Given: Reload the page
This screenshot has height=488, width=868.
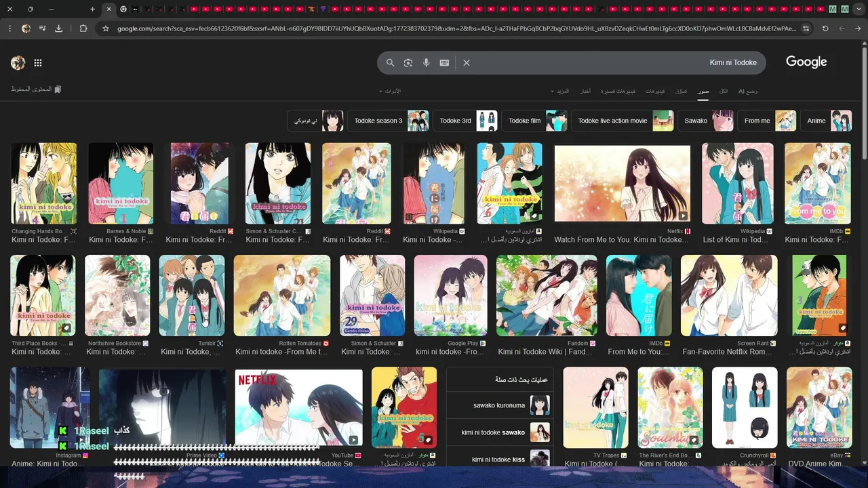Looking at the screenshot, I should (x=825, y=28).
